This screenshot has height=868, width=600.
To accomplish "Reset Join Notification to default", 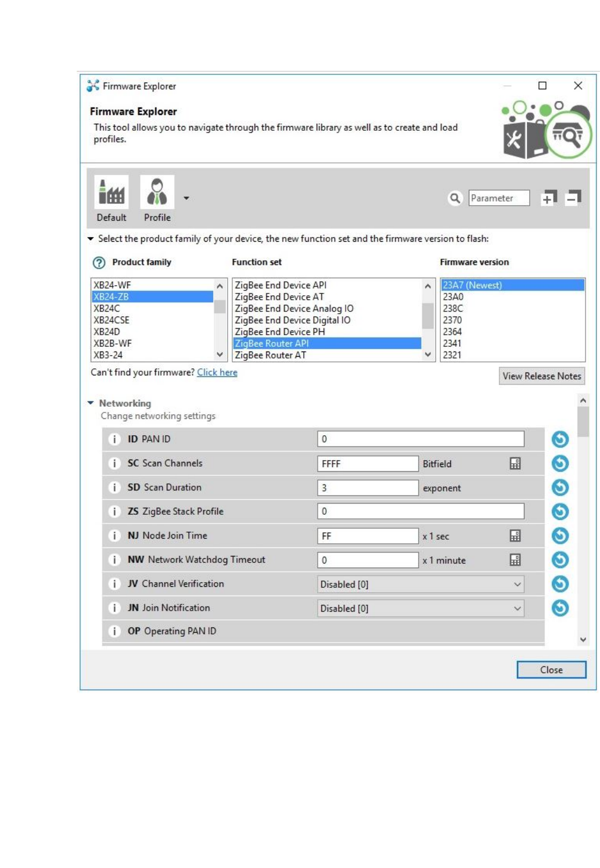I will (560, 608).
